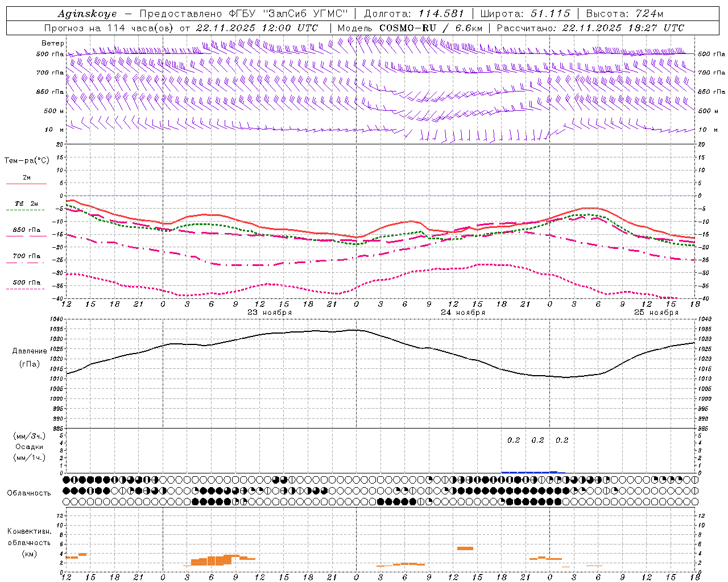Click the "25 ноября" date label
Screen dimensions: 728x582
(x=656, y=313)
